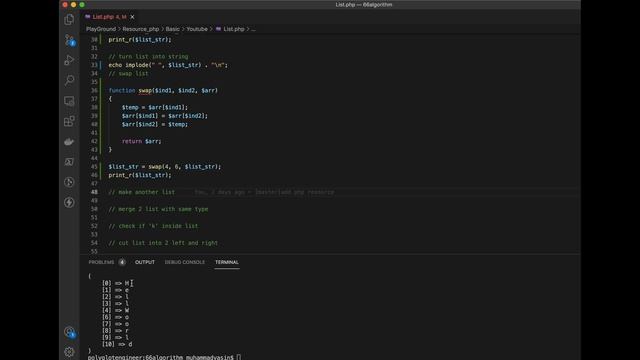Image resolution: width=640 pixels, height=360 pixels.
Task: Switch to the DEBUG CONSOLE tab
Action: 184,262
